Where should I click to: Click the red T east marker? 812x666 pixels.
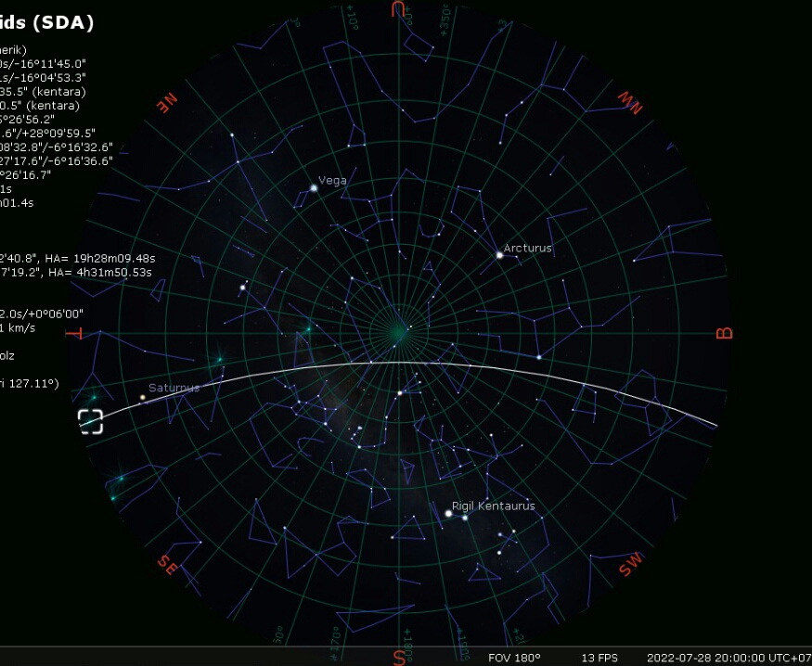coord(77,334)
